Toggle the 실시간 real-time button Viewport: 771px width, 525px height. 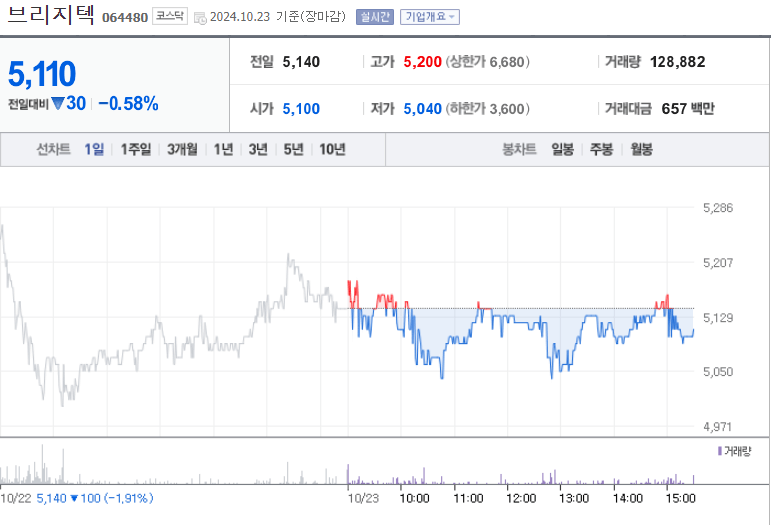tap(375, 17)
